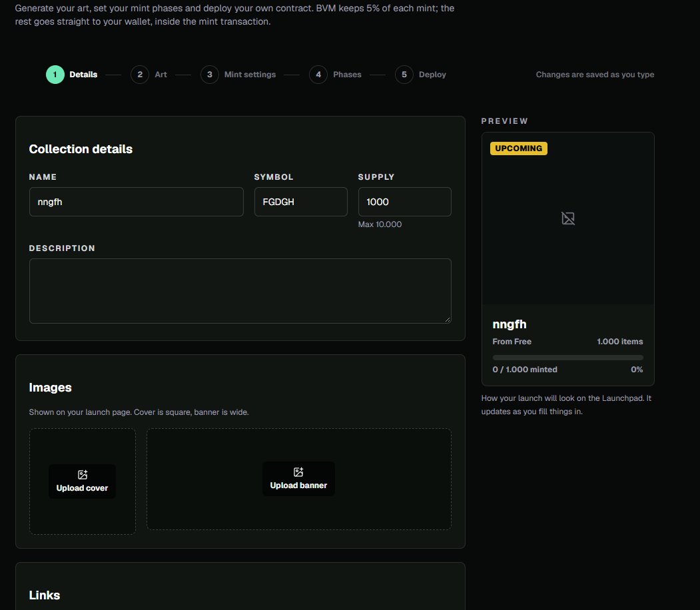Click the '1.000 items' text in preview

click(x=620, y=342)
